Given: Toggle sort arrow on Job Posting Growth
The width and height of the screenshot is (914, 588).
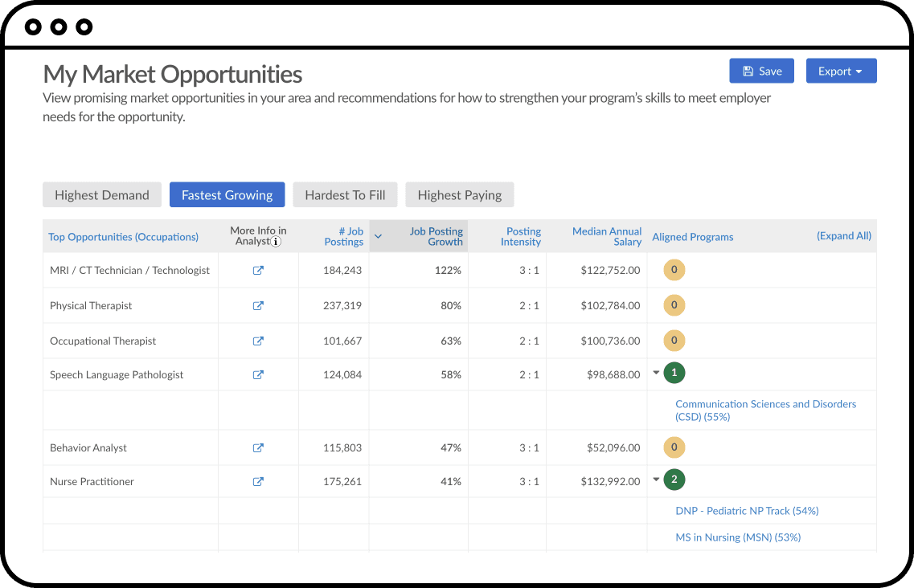Looking at the screenshot, I should click(378, 237).
